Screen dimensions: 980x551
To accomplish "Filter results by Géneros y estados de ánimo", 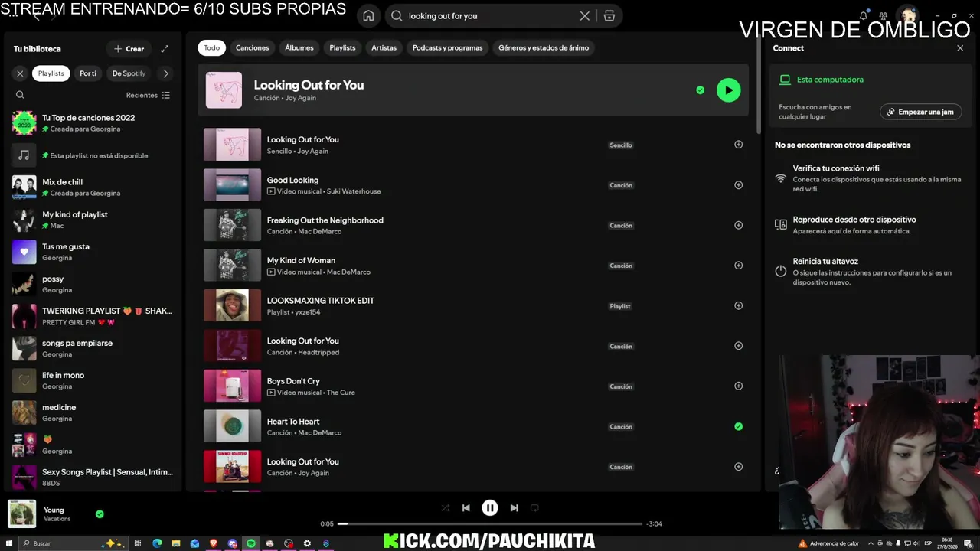I will pos(544,47).
